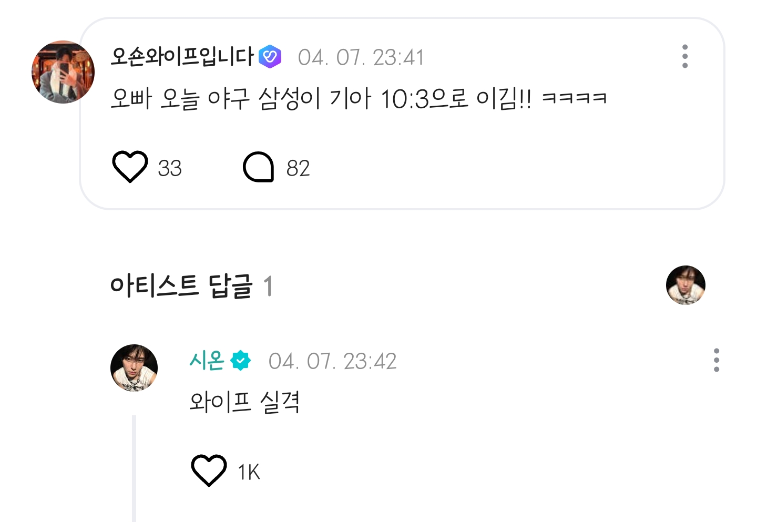
Task: Open three-dot menu on 시온's reply
Action: [716, 360]
